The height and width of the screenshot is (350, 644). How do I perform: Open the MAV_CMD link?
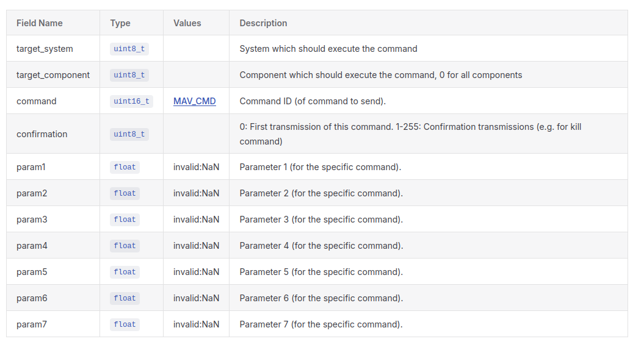194,101
